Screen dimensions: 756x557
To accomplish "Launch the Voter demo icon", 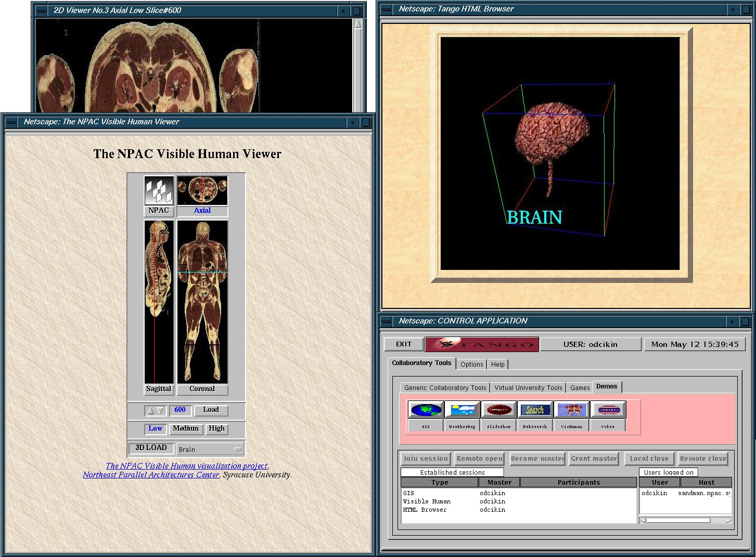I will coord(608,410).
